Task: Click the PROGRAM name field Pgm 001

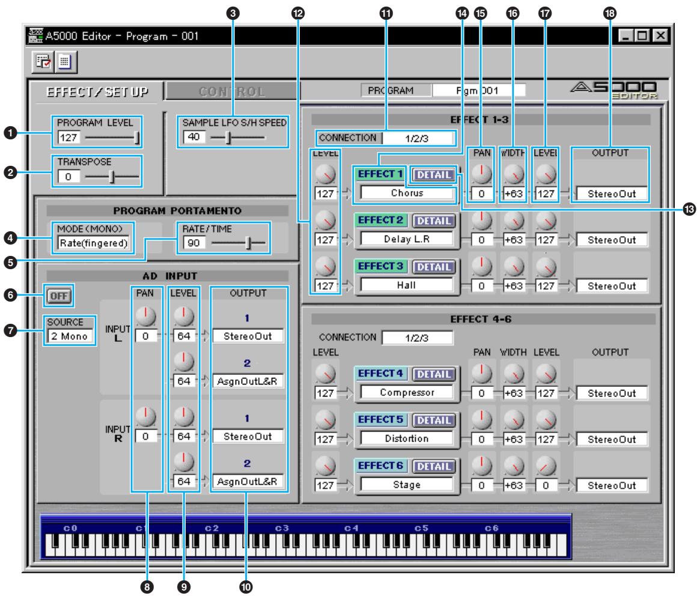Action: (478, 91)
